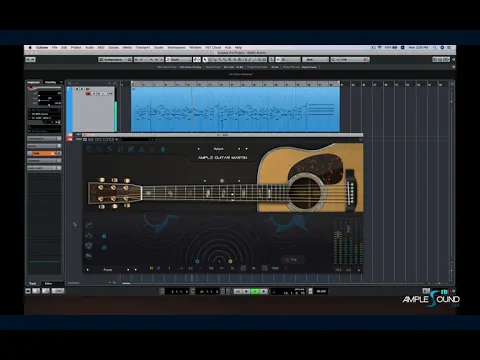Toggle the Cycle button in Cubase transport bar
Image resolution: width=480 pixels, height=360 pixels.
(x=238, y=291)
